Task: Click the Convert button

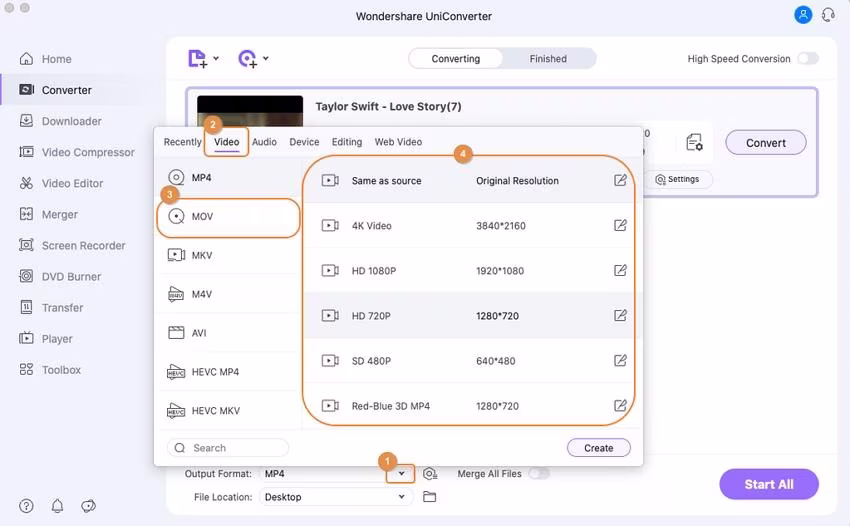Action: click(x=765, y=143)
